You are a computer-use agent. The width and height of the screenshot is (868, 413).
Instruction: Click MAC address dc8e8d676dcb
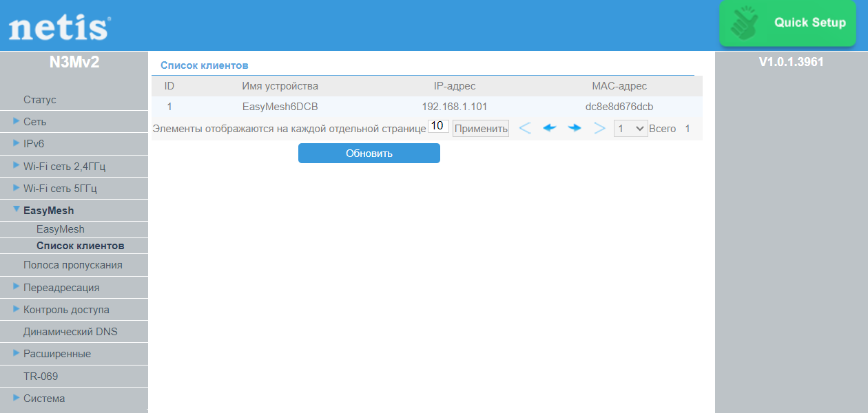coord(619,107)
